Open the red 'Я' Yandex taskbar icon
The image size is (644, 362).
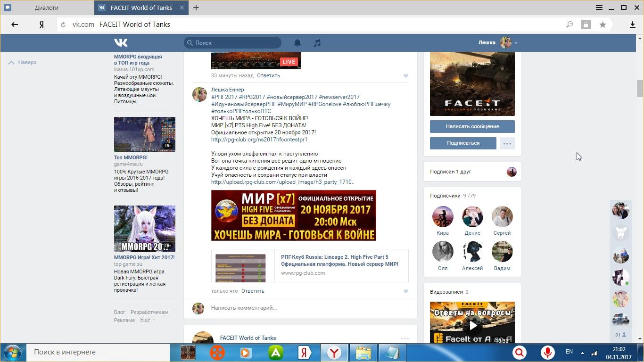pos(305,353)
